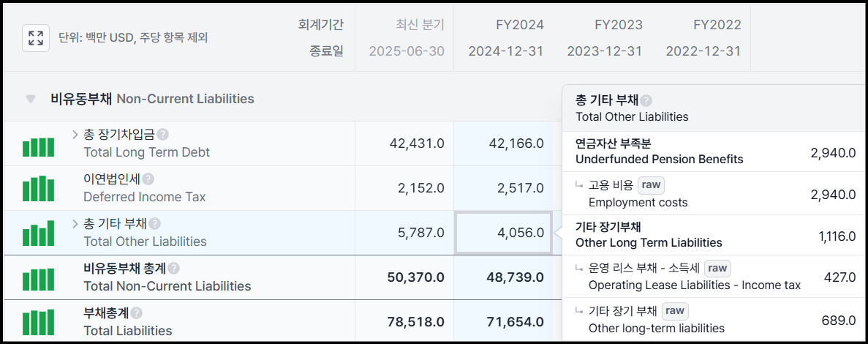Expand the Total Other Liabilities row chevron
868x344 pixels.
coord(75,224)
